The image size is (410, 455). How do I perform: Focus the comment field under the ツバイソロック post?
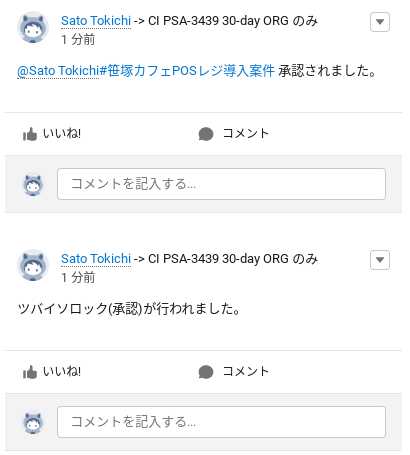click(x=221, y=422)
